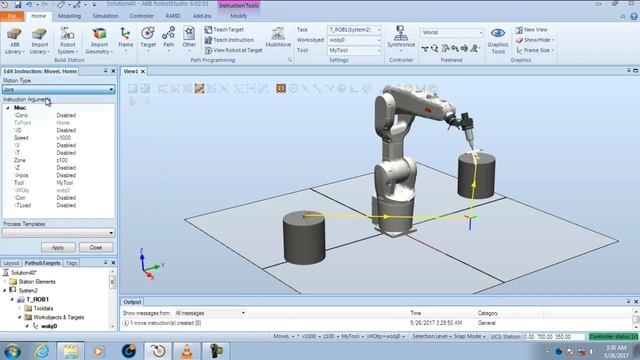Click the Teach Target command

[x=224, y=30]
